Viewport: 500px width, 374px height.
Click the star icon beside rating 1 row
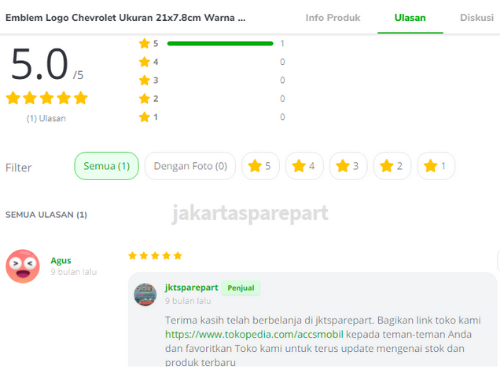[144, 117]
